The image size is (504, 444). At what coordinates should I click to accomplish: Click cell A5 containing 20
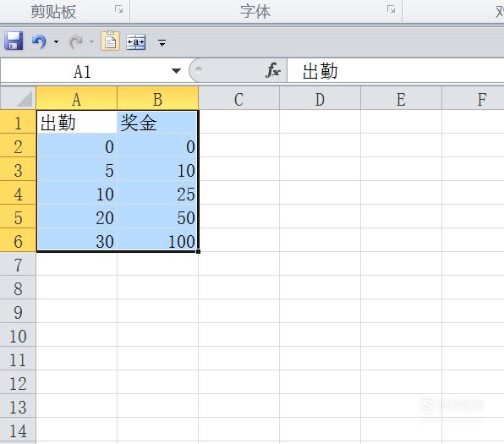tap(77, 217)
